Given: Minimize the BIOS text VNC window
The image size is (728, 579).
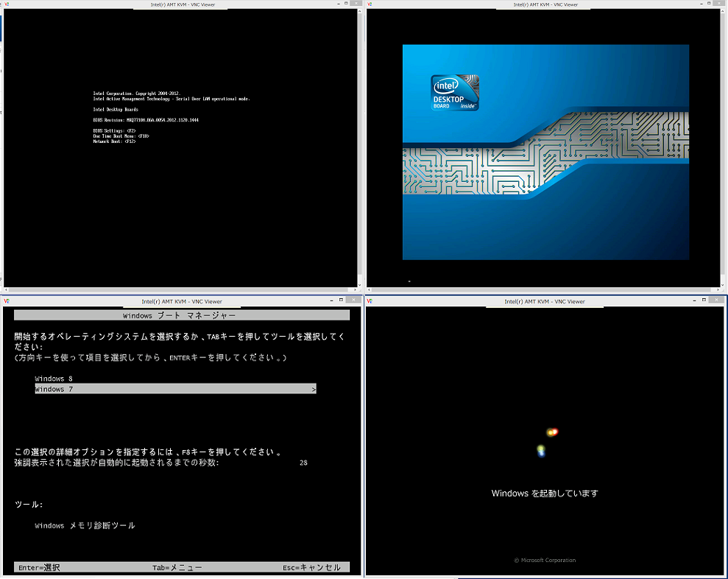Looking at the screenshot, I should click(338, 4).
